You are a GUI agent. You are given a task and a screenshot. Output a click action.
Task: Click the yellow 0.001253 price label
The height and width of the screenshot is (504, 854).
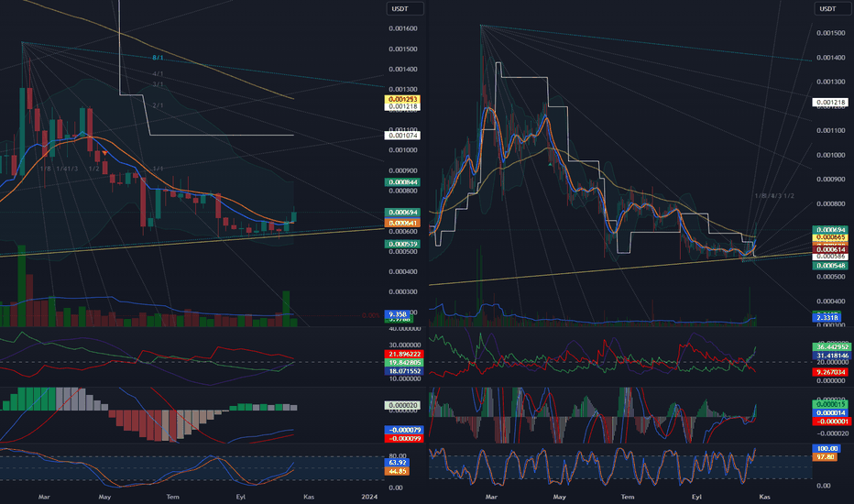(x=403, y=99)
